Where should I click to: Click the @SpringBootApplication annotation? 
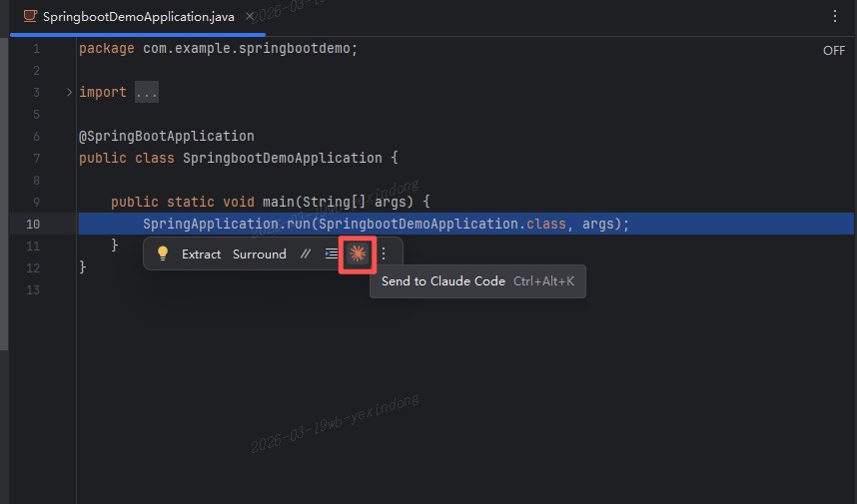tap(167, 136)
